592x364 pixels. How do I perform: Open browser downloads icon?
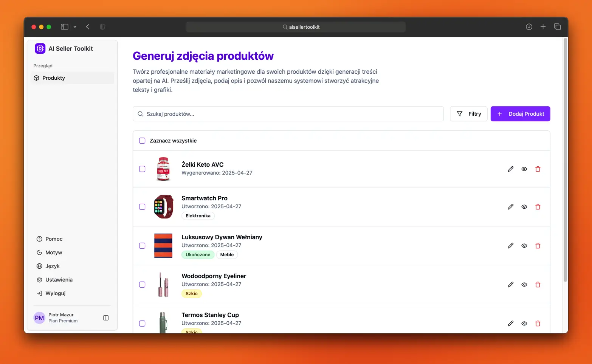pos(529,27)
